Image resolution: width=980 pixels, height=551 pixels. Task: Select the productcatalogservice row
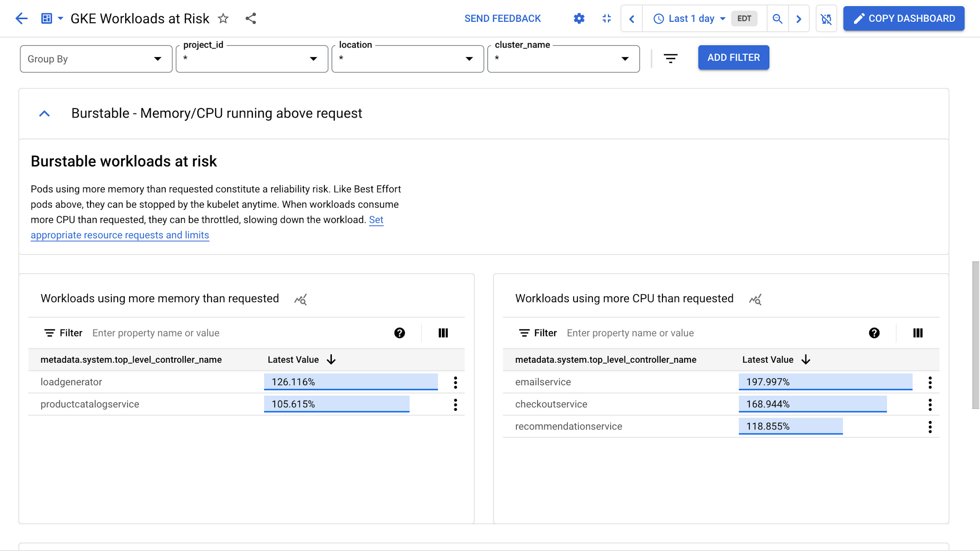click(x=246, y=404)
